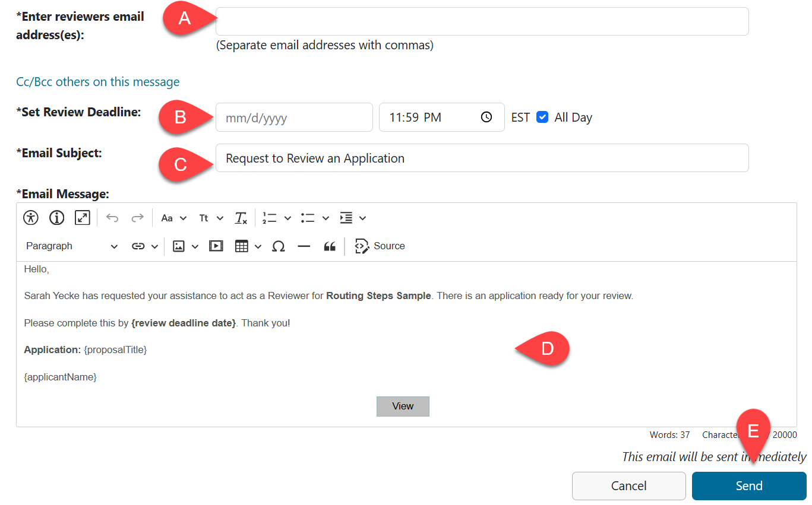Insert a special character with the omega icon
Viewport: 812px width, 505px height.
click(278, 246)
